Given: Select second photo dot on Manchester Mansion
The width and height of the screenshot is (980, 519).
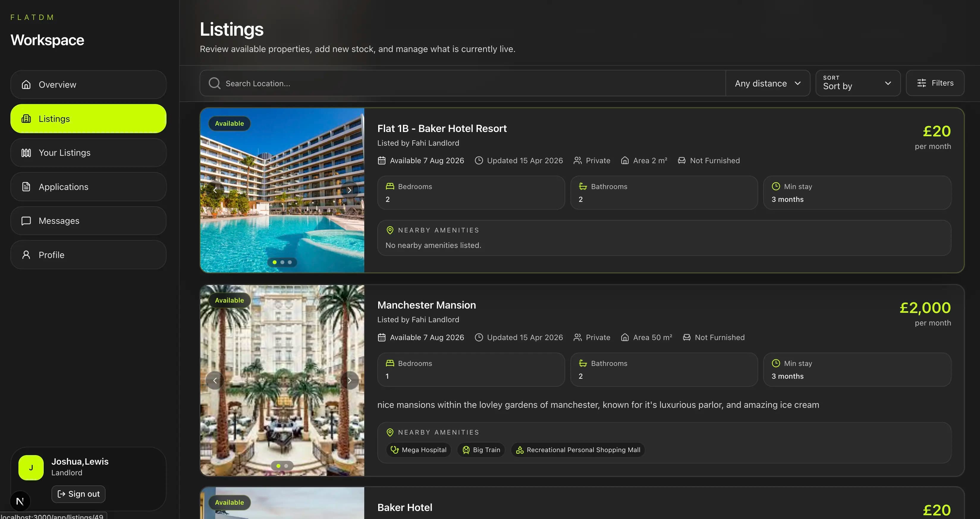Looking at the screenshot, I should point(286,466).
